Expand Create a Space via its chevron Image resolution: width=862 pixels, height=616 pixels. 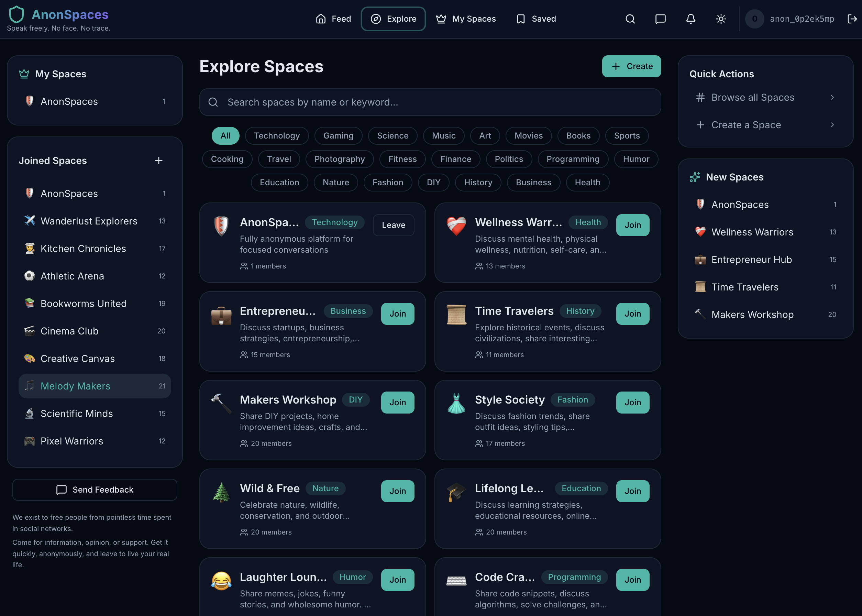pyautogui.click(x=832, y=125)
